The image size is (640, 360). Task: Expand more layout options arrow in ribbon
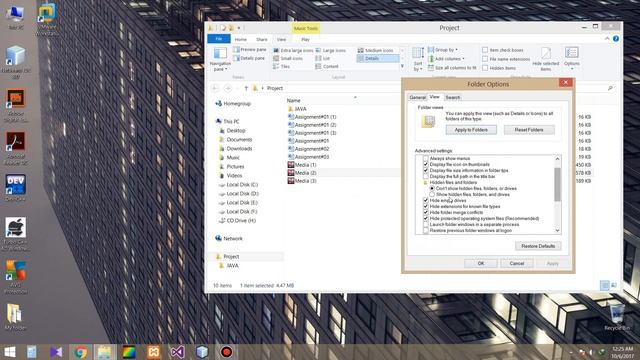tap(402, 66)
